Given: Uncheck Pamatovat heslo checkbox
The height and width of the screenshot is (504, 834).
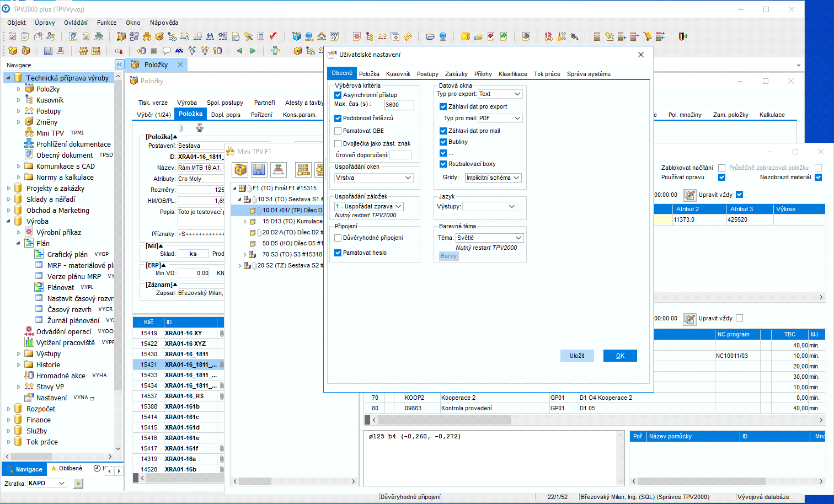Looking at the screenshot, I should pos(338,253).
